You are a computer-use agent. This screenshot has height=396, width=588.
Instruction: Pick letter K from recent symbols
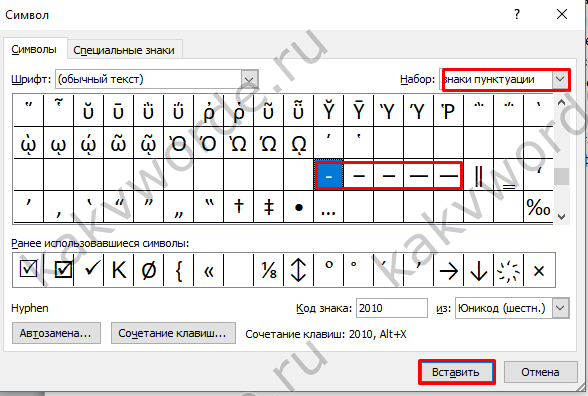coord(119,270)
